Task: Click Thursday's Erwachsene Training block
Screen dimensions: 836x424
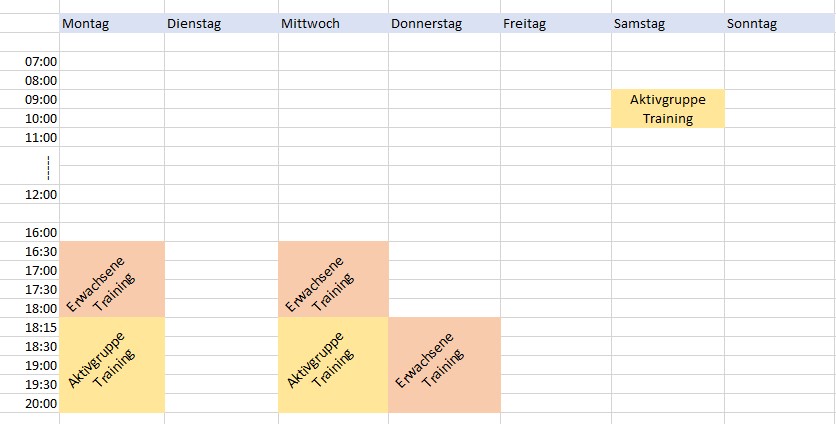Action: tap(444, 365)
